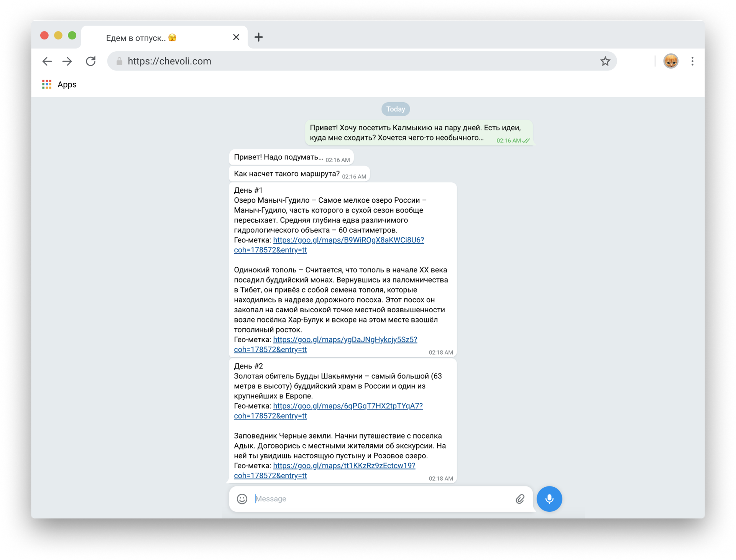Image resolution: width=736 pixels, height=560 pixels.
Task: Click the browser forward arrow
Action: tap(67, 61)
